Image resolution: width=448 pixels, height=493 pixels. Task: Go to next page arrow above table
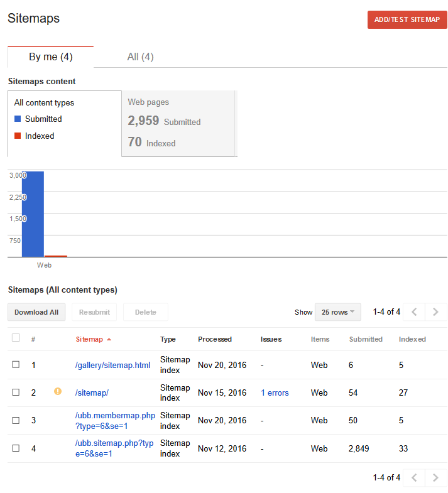[x=435, y=312]
